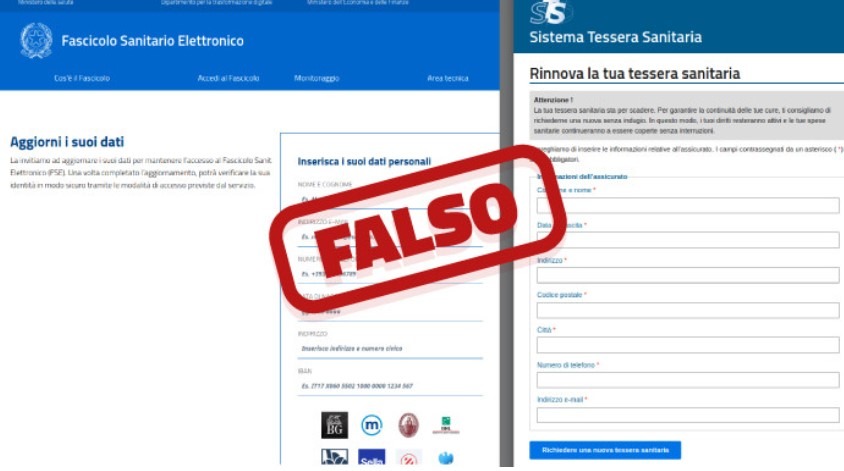Open the Cos'è il Fascicolo menu item
Screen dimensions: 844x471
82,78
